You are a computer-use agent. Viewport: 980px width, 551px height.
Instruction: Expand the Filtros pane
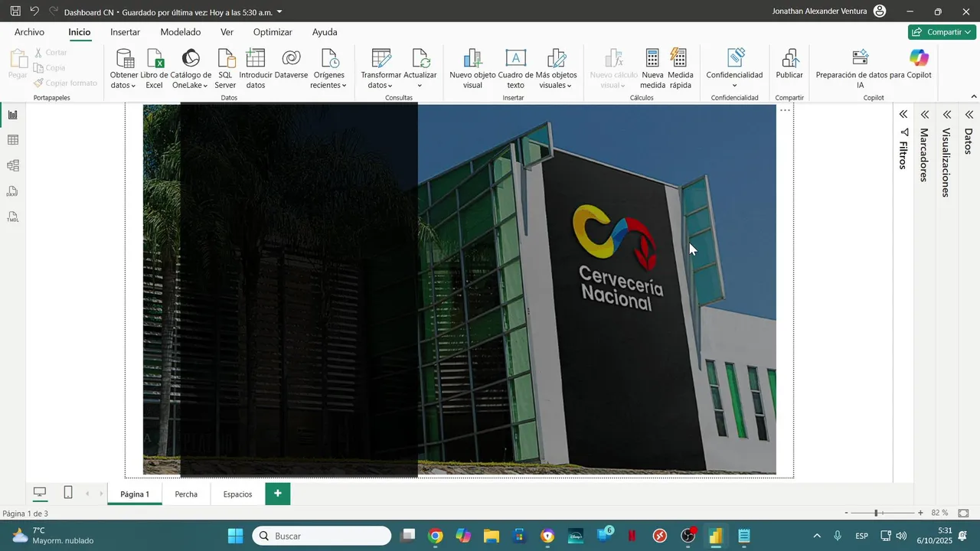(x=903, y=115)
